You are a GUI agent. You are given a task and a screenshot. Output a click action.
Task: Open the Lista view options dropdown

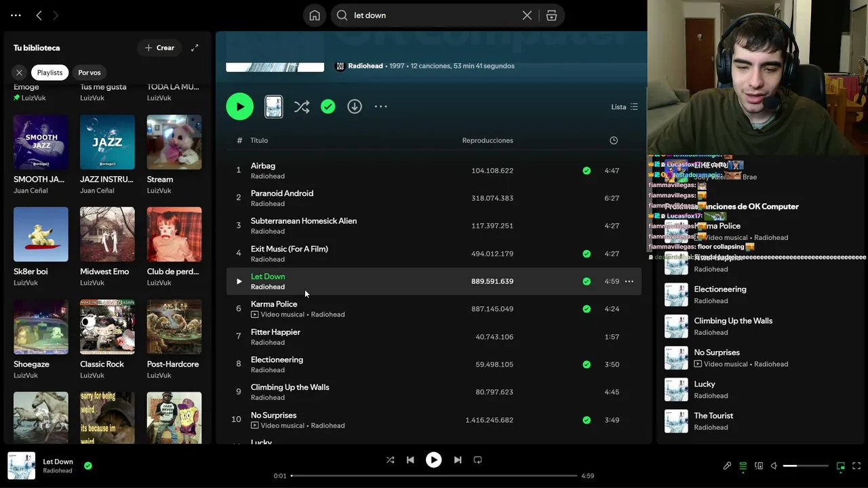coord(624,107)
